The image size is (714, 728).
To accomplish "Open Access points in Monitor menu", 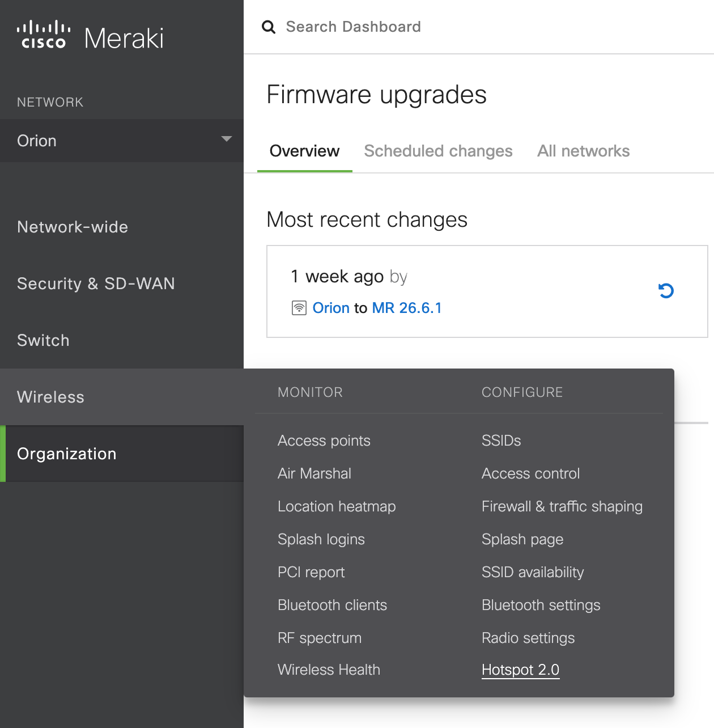I will pos(324,441).
